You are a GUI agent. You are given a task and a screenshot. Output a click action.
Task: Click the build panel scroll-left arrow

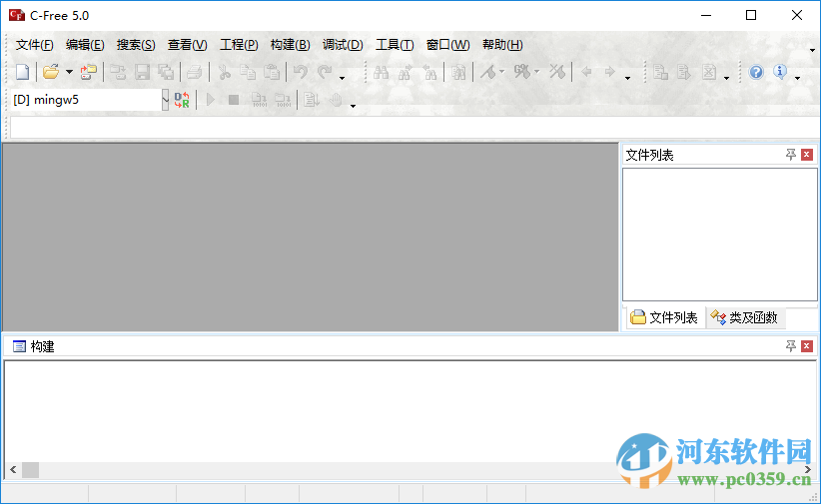(x=13, y=470)
